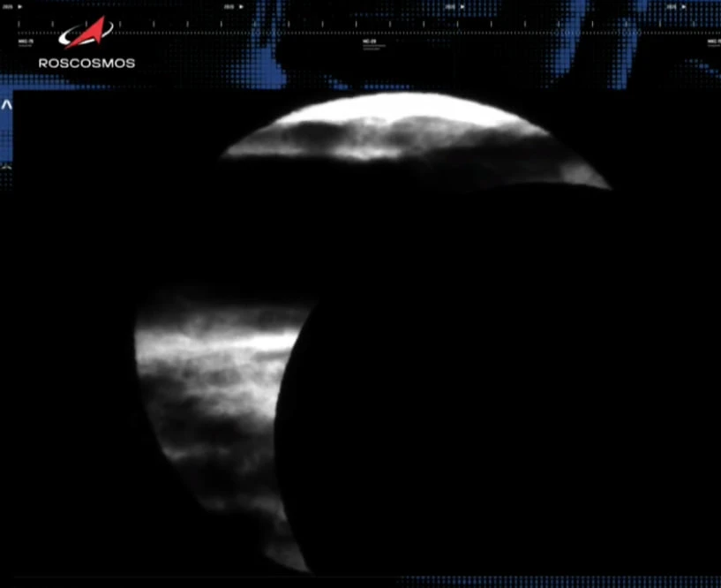Click the ROSCOSMOS wordmark text
Image resolution: width=721 pixels, height=588 pixels.
click(x=86, y=63)
